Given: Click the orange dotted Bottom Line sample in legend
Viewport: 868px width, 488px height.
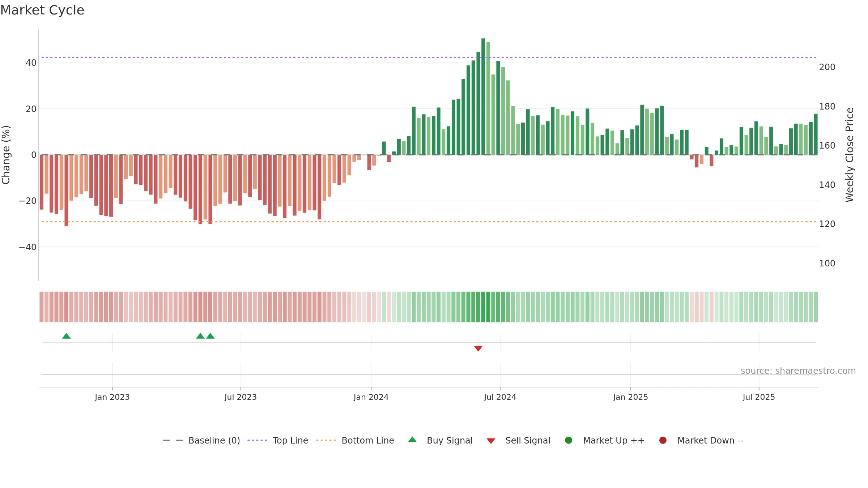Looking at the screenshot, I should pos(326,440).
